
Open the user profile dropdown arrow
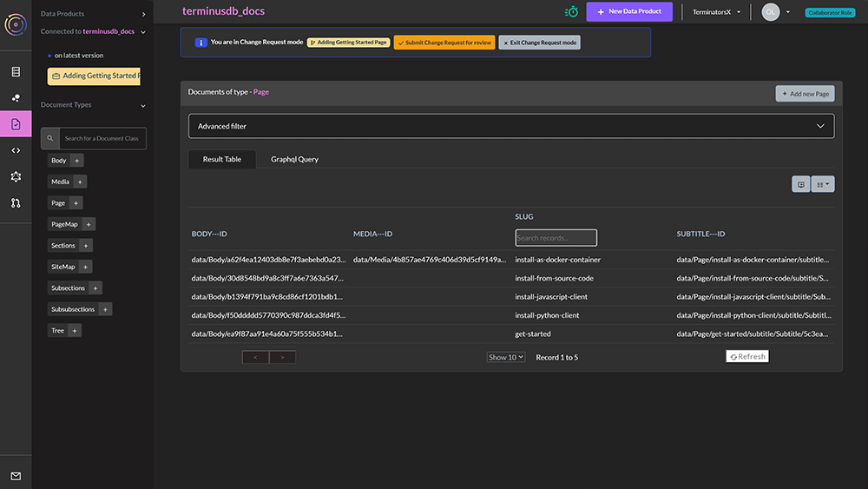pos(788,11)
